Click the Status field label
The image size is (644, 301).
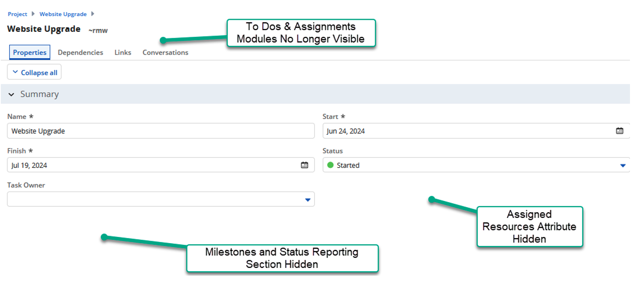(333, 151)
